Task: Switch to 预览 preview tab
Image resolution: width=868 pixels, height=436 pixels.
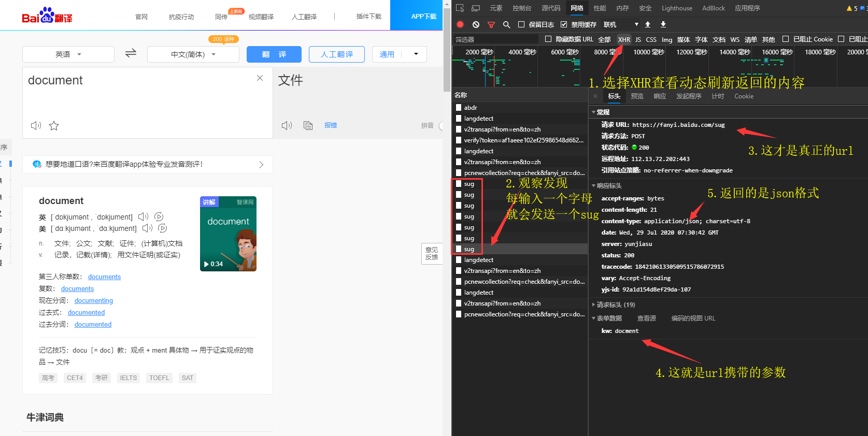Action: tap(637, 96)
